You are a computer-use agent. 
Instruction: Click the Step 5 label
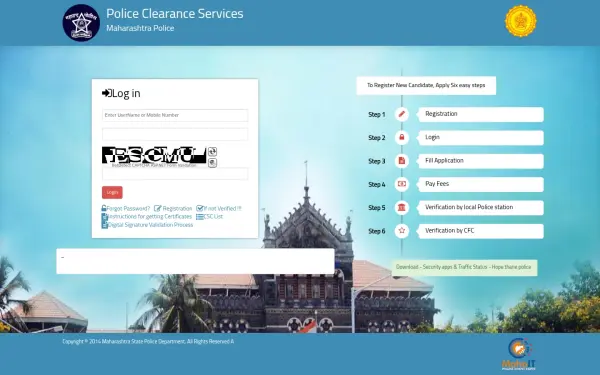coord(377,208)
